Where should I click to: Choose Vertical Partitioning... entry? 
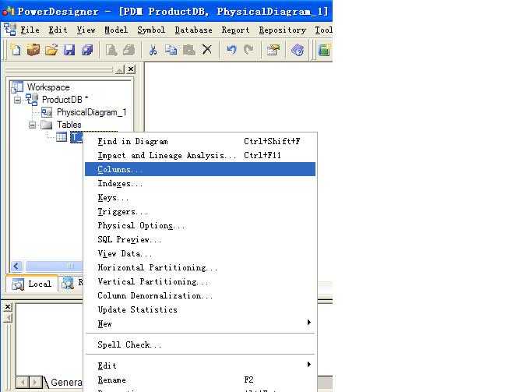tap(200, 281)
